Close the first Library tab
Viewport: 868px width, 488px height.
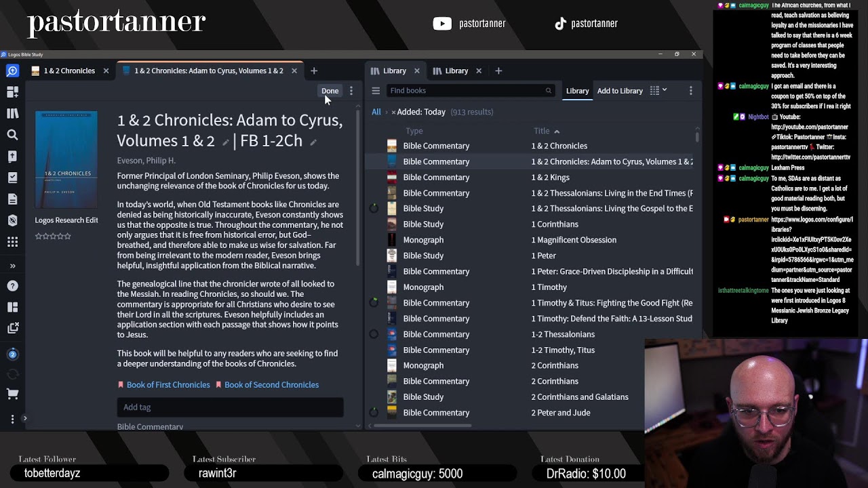417,70
